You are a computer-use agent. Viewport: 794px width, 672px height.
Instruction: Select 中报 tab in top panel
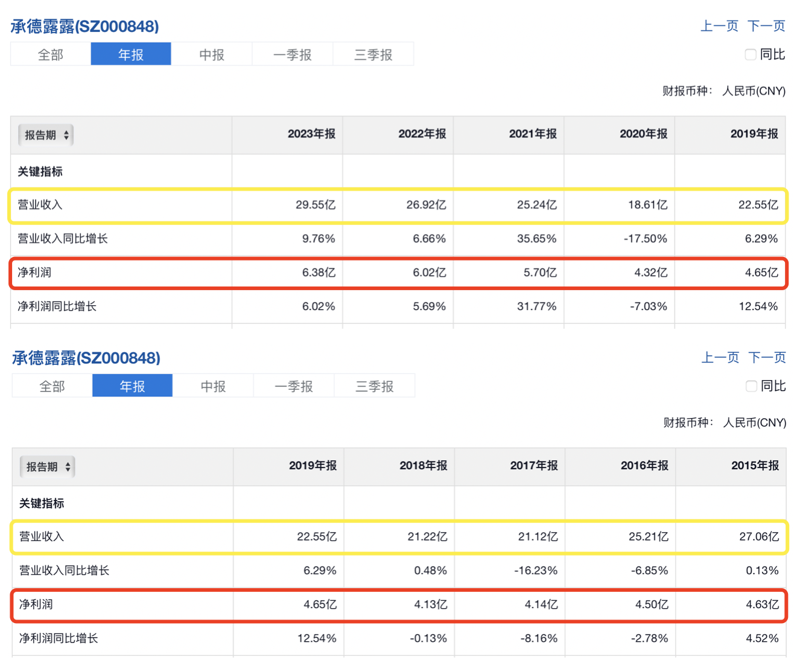point(212,55)
